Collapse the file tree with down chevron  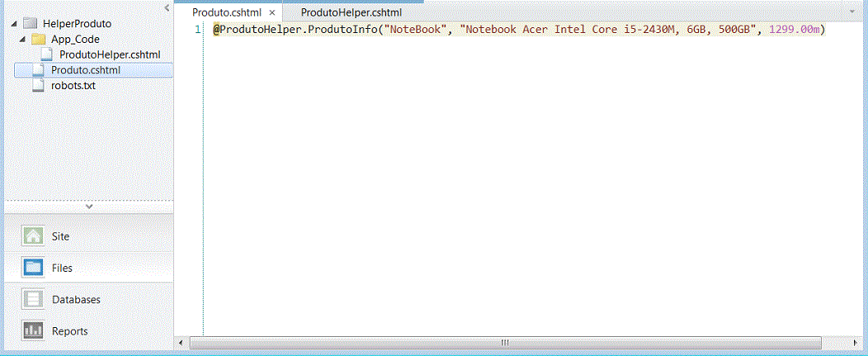pyautogui.click(x=89, y=206)
